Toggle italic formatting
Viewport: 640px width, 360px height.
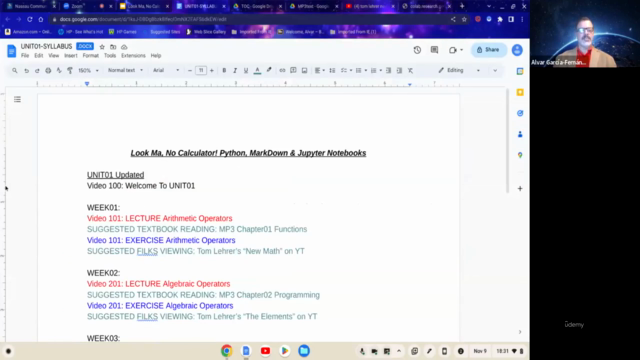235,71
